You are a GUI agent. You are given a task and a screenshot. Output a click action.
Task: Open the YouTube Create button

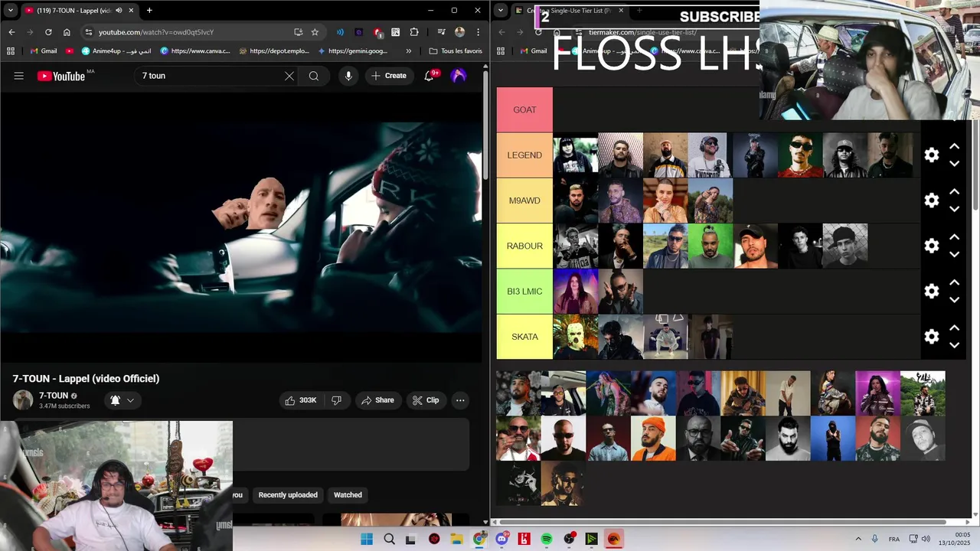389,76
